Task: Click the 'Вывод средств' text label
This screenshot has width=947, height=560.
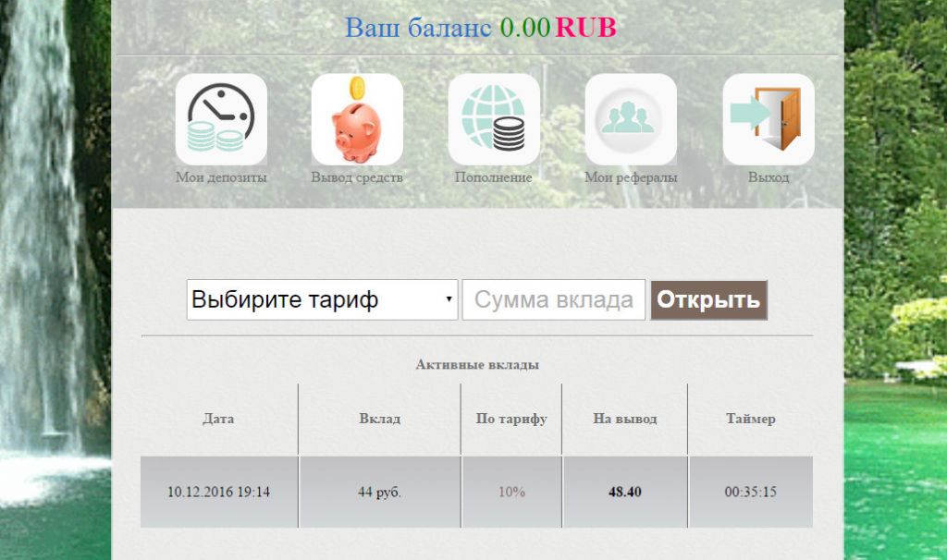Action: pyautogui.click(x=357, y=177)
